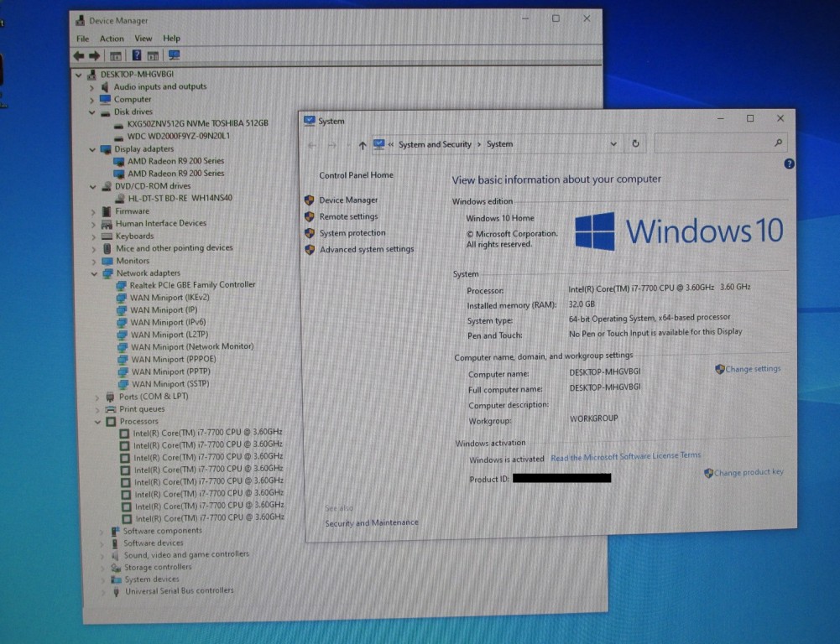Screen dimensions: 840x644
Task: Open the File menu in Device Manager
Action: (82, 39)
